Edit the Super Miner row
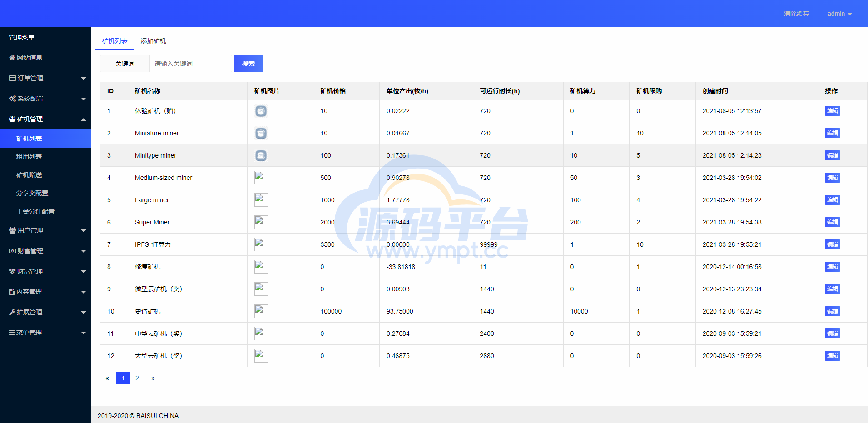The width and height of the screenshot is (868, 423). click(832, 222)
